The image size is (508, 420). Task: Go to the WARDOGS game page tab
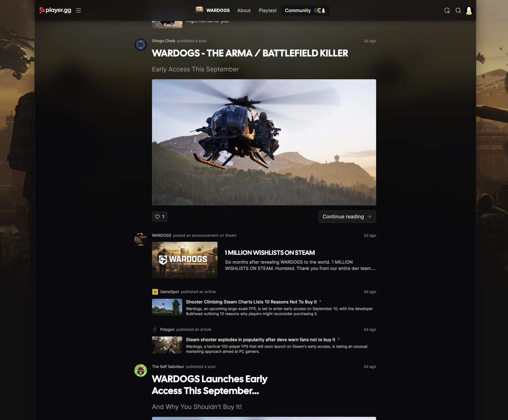click(213, 10)
